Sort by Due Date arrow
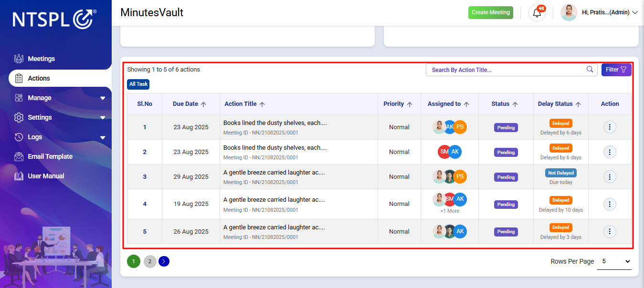The image size is (644, 288). coord(203,104)
